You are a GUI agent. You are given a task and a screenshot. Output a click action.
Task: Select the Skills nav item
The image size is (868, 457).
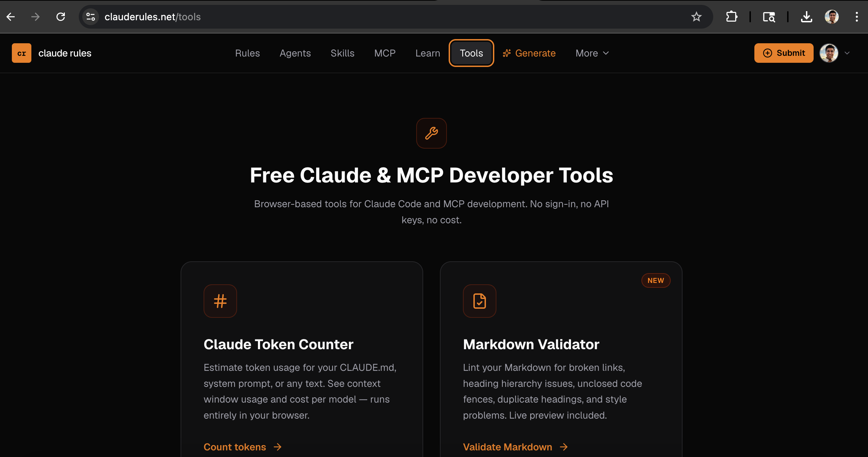(x=342, y=53)
